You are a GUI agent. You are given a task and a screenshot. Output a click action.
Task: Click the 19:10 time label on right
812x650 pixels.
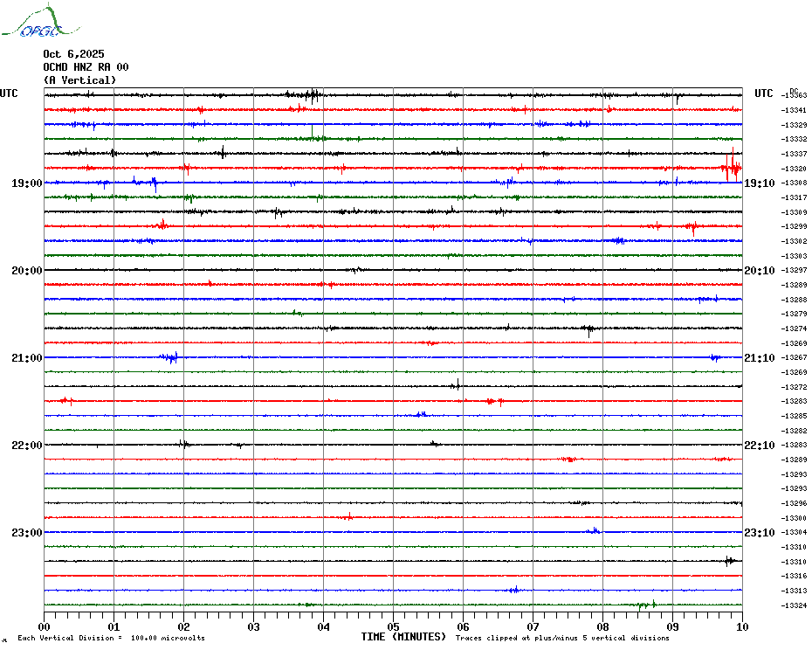pyautogui.click(x=759, y=183)
